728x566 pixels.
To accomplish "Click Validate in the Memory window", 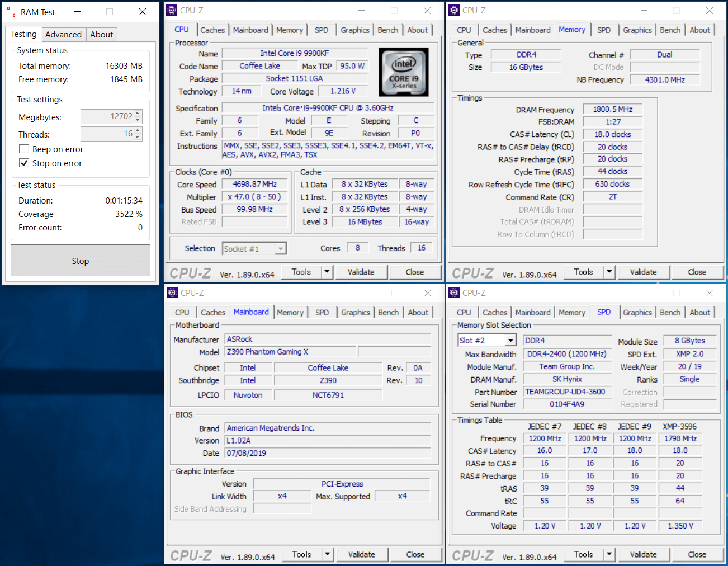I will 644,272.
